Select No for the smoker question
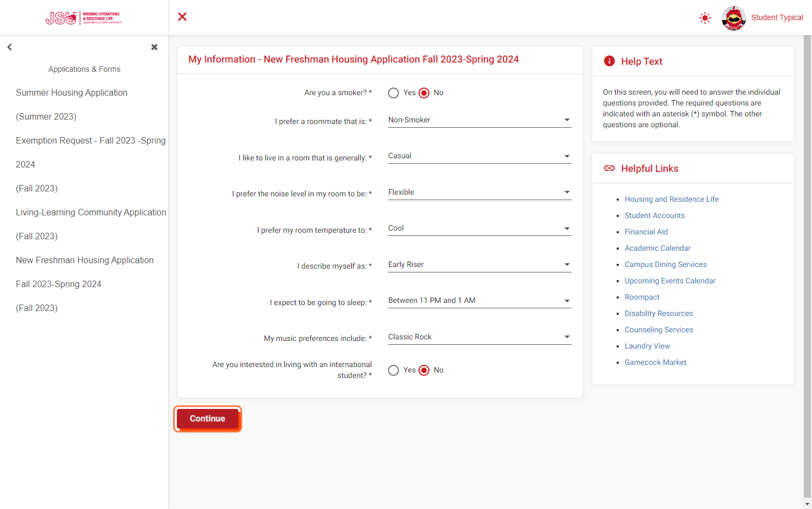Screen dimensions: 812x509 click(424, 93)
